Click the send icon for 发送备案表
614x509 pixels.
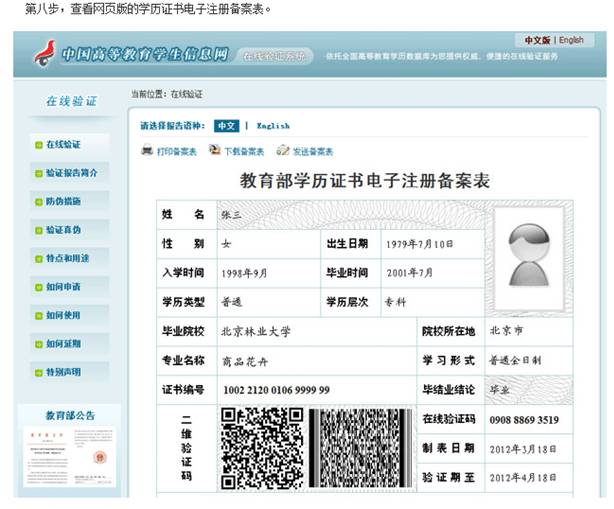(283, 150)
